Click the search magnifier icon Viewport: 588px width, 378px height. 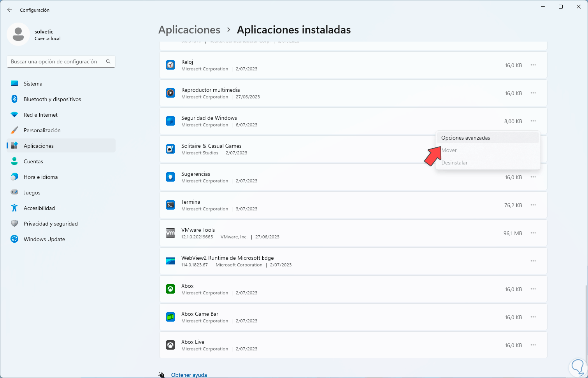coord(108,61)
